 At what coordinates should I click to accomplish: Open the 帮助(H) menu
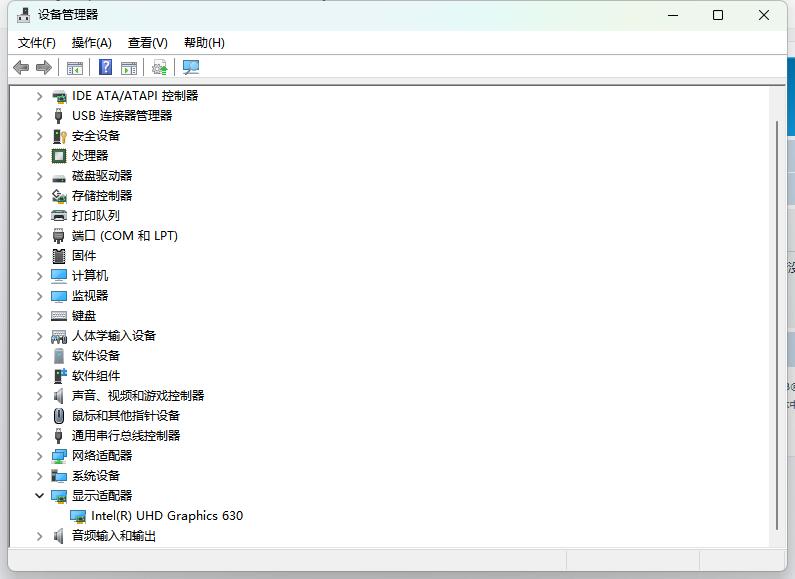[x=204, y=42]
